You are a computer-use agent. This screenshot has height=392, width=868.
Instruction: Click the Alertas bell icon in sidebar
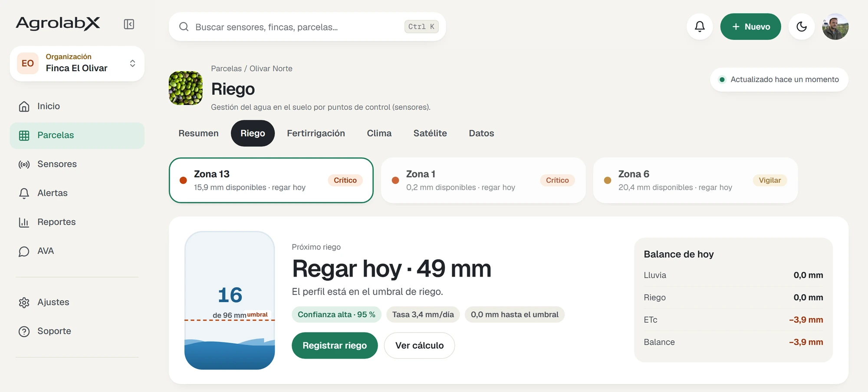click(x=24, y=193)
